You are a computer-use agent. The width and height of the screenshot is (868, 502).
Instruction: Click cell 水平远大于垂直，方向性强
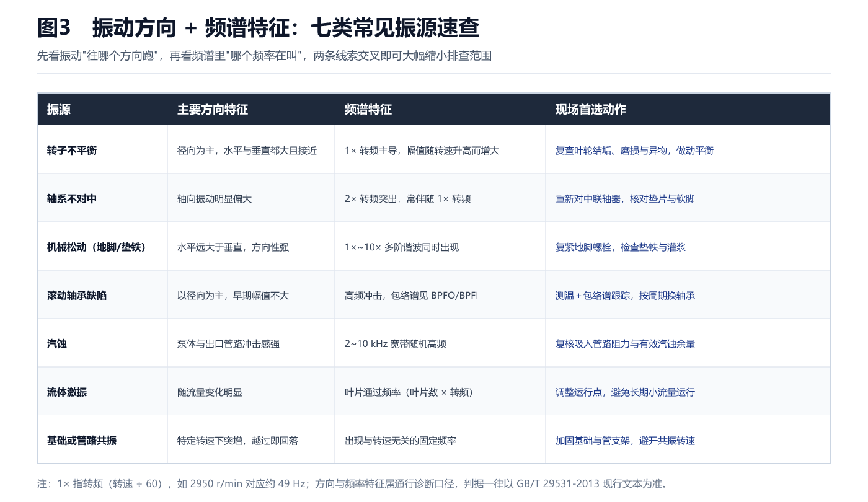pyautogui.click(x=233, y=247)
